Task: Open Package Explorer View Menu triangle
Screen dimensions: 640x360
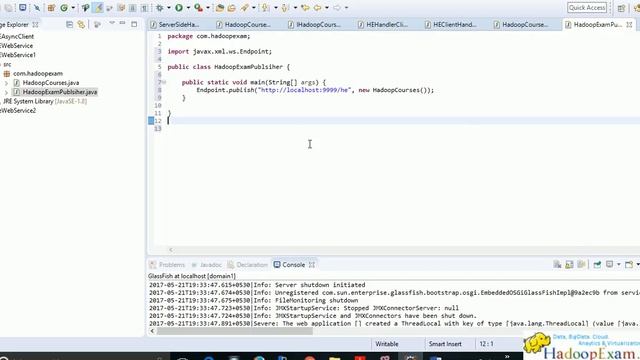Action: click(112, 23)
